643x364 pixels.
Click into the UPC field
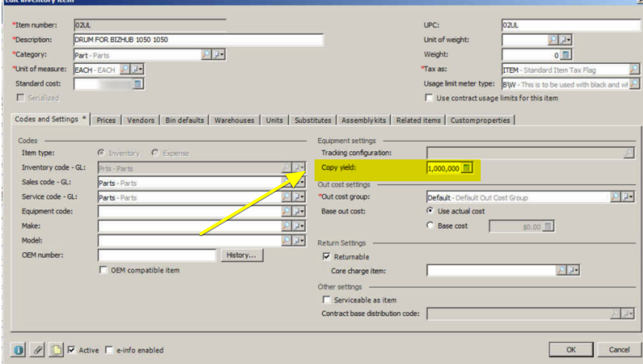(x=571, y=25)
